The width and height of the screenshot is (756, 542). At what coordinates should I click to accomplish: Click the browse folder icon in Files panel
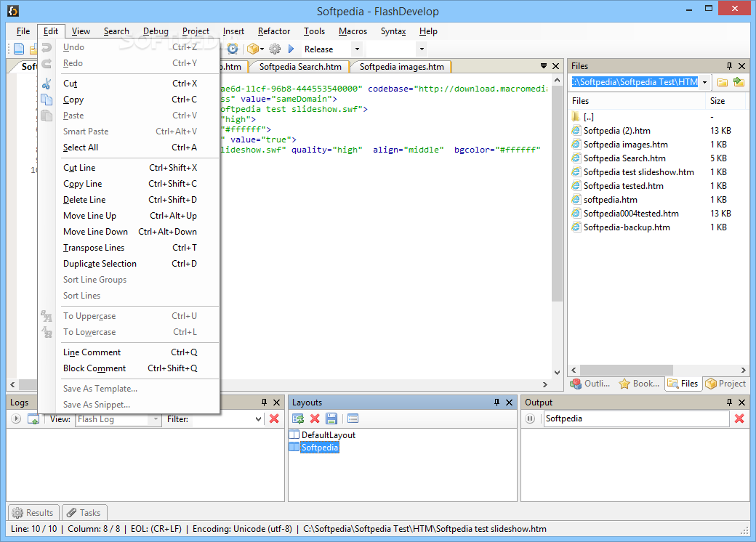click(723, 82)
